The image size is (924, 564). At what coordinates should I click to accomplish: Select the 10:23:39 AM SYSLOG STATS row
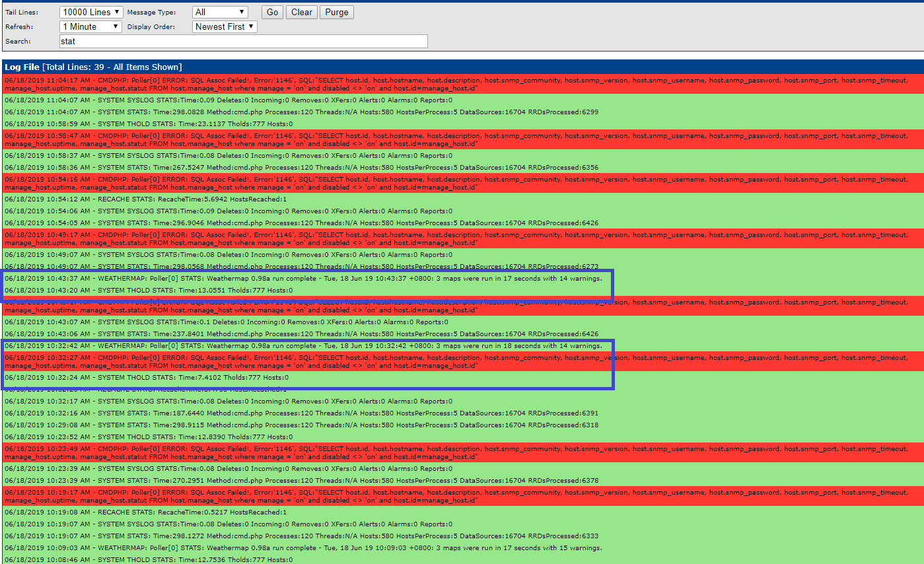click(x=462, y=469)
